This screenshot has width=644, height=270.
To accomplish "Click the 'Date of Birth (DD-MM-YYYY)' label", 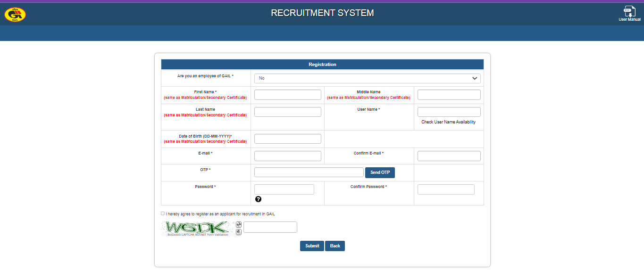I will click(x=205, y=136).
